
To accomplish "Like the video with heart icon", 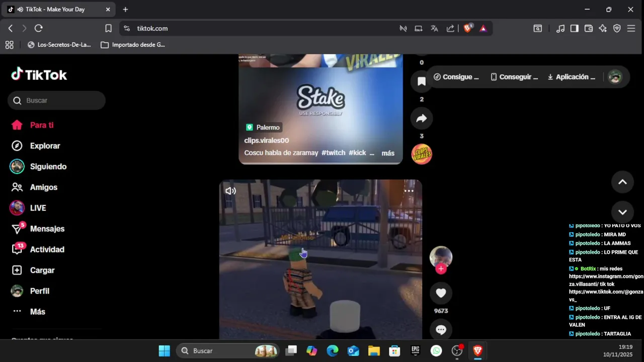I will coord(441,293).
